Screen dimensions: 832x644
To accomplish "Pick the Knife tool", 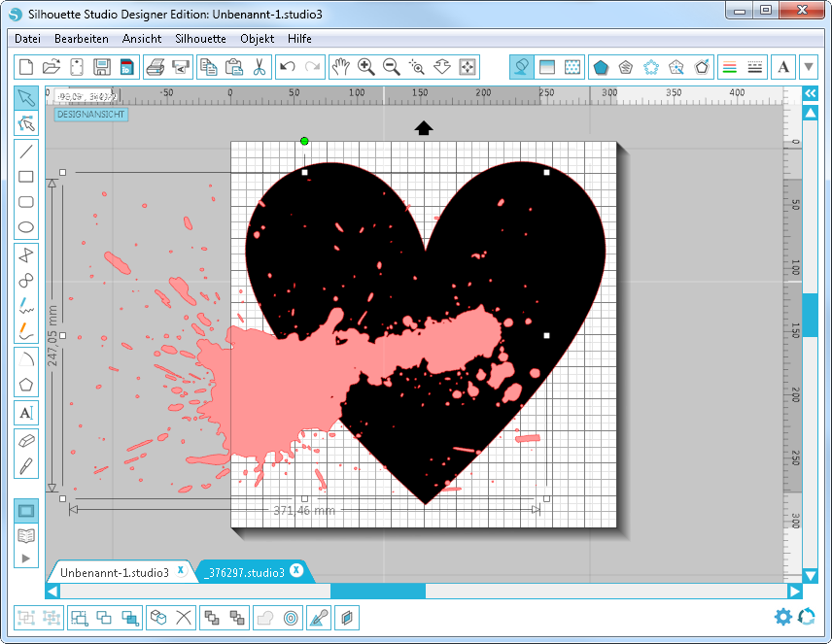I will pos(26,465).
